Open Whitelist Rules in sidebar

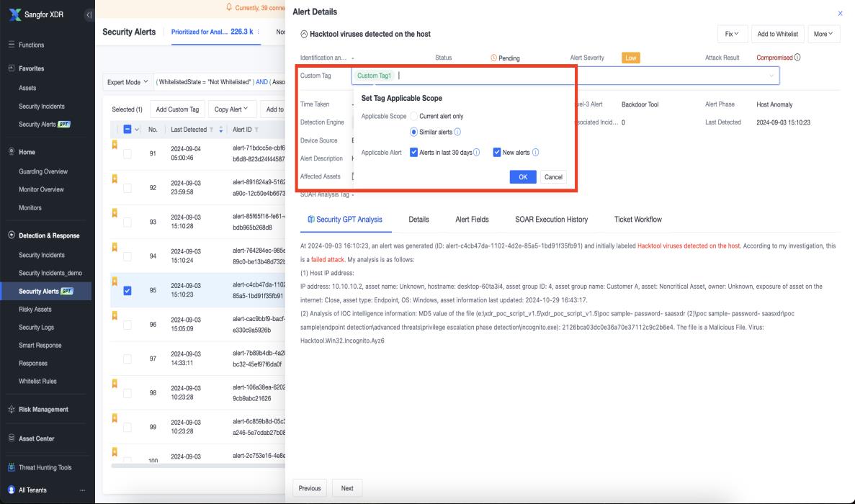pyautogui.click(x=37, y=381)
